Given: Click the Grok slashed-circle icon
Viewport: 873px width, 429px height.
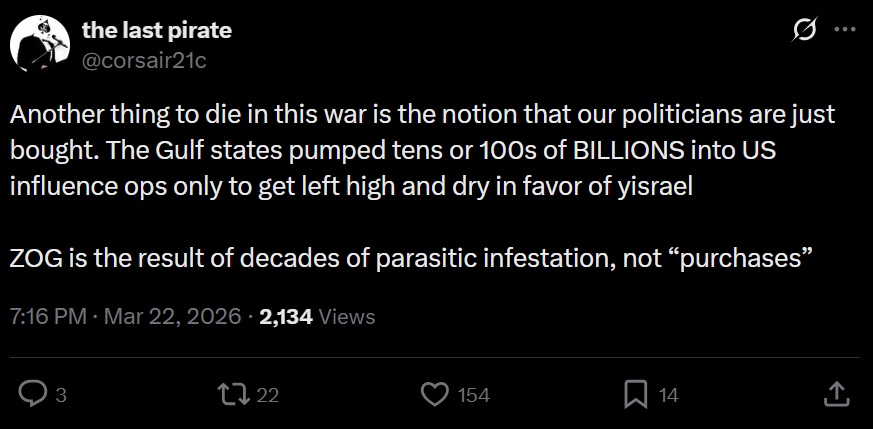Looking at the screenshot, I should [x=802, y=31].
